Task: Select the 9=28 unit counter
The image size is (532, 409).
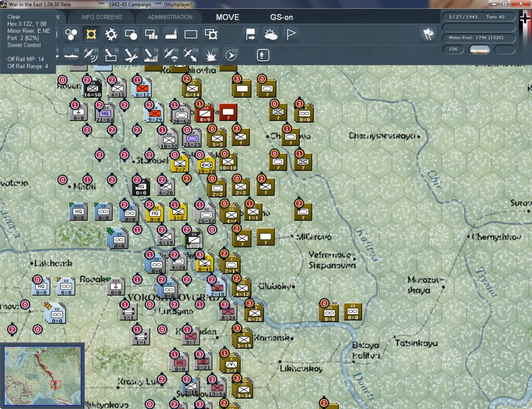Action: (179, 261)
